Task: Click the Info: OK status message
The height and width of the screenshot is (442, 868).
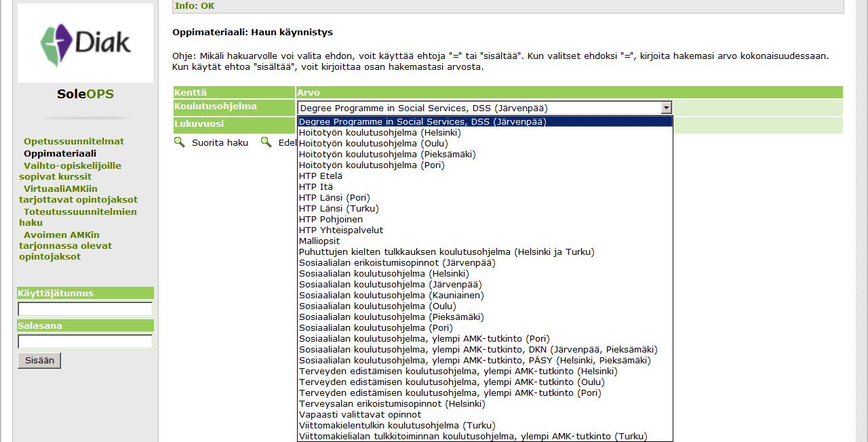Action: [195, 6]
